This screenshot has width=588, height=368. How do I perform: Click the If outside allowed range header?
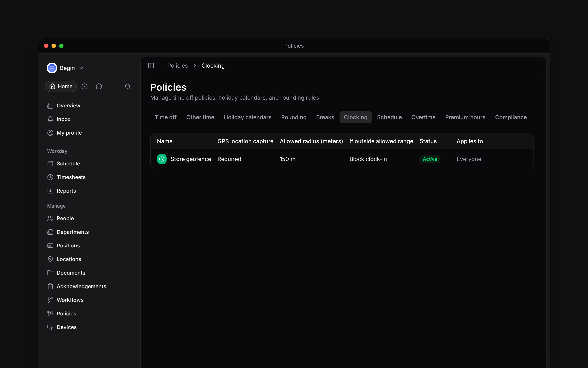click(x=381, y=141)
